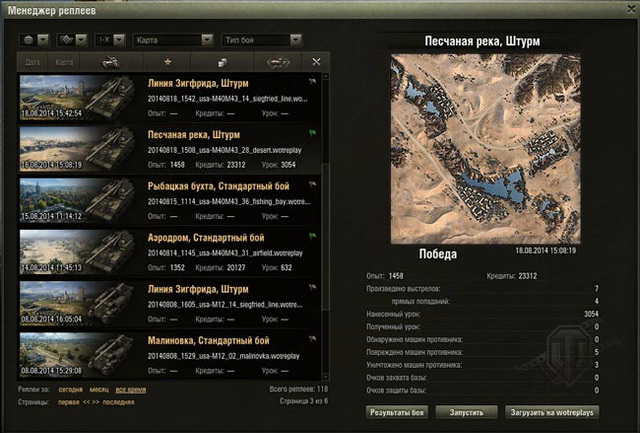Click the Песчаная река minimap preview
The image size is (640, 433).
pos(485,149)
